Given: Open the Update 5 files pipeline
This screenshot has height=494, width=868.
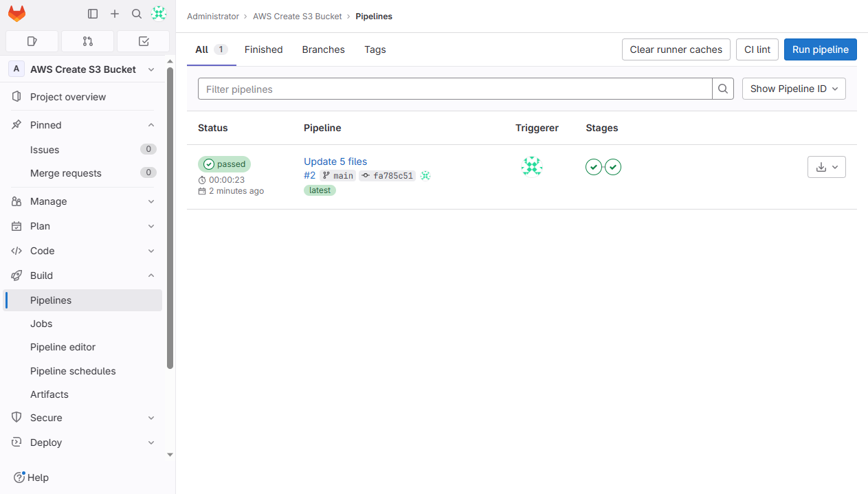Looking at the screenshot, I should coord(335,161).
